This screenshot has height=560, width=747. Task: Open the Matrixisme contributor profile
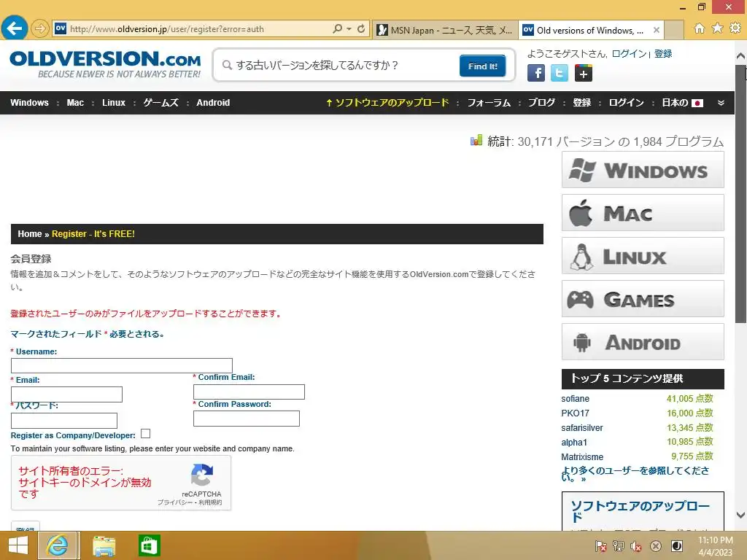(582, 457)
